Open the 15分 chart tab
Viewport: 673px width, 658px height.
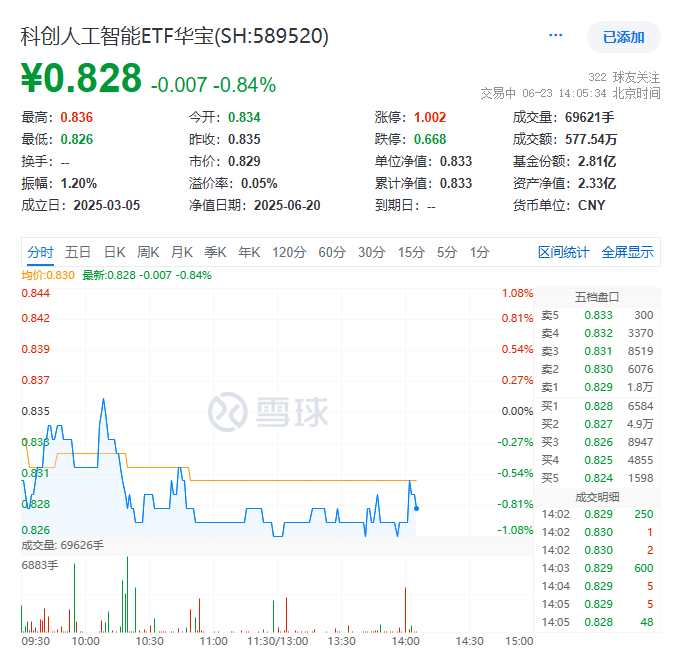[x=411, y=252]
